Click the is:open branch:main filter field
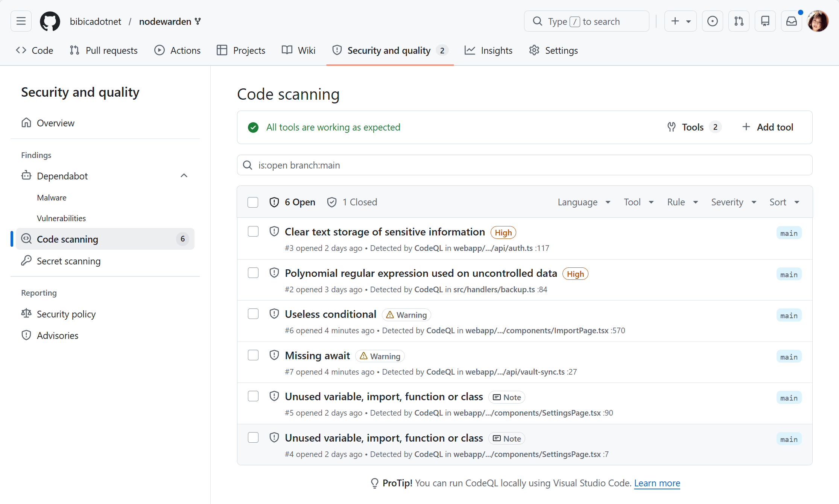The image size is (839, 504). (x=524, y=165)
